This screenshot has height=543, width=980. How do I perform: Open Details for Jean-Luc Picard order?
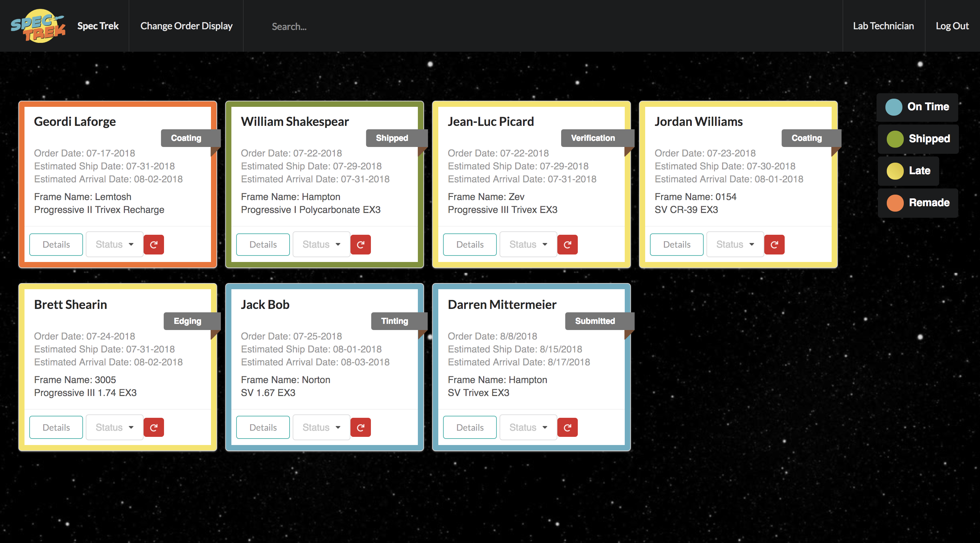[470, 245]
